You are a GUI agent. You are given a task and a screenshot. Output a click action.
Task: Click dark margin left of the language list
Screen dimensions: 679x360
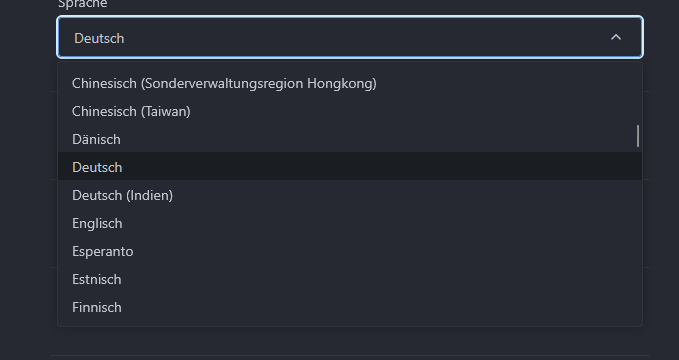coord(28,195)
